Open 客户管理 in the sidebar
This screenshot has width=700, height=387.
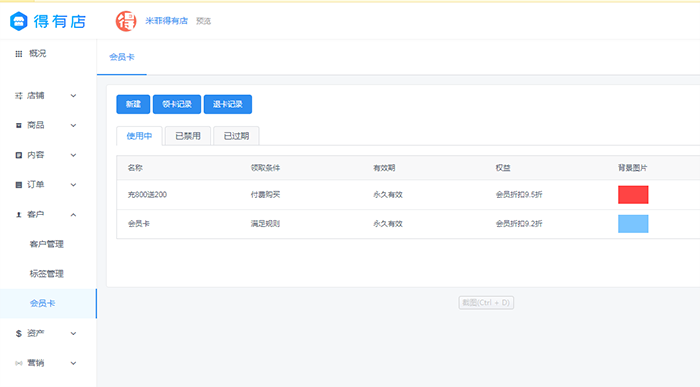(x=46, y=244)
